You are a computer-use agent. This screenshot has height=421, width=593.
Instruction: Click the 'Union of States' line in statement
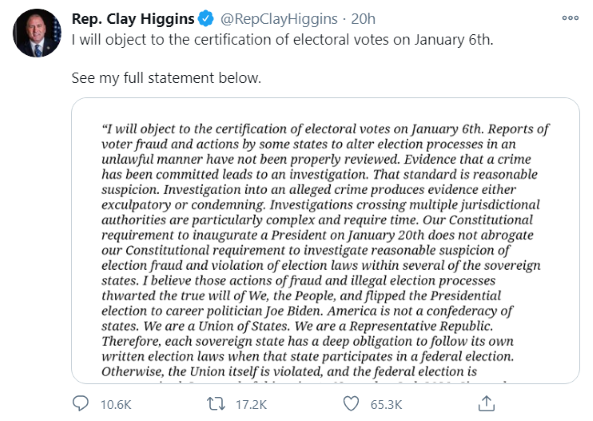click(297, 326)
